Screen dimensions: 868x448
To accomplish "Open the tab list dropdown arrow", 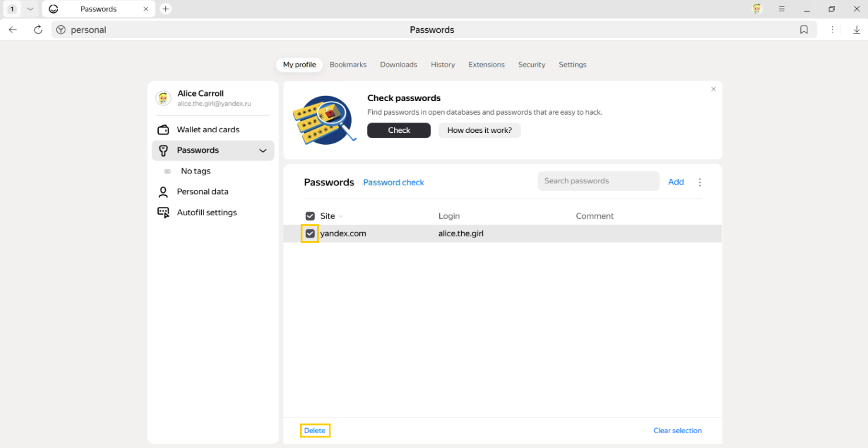I will (30, 9).
